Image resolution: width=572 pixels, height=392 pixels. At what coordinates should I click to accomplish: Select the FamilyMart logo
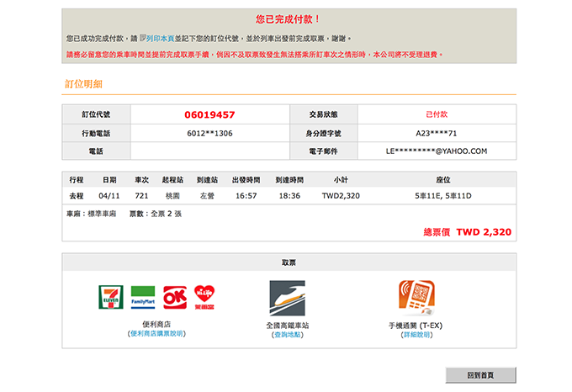(x=142, y=297)
